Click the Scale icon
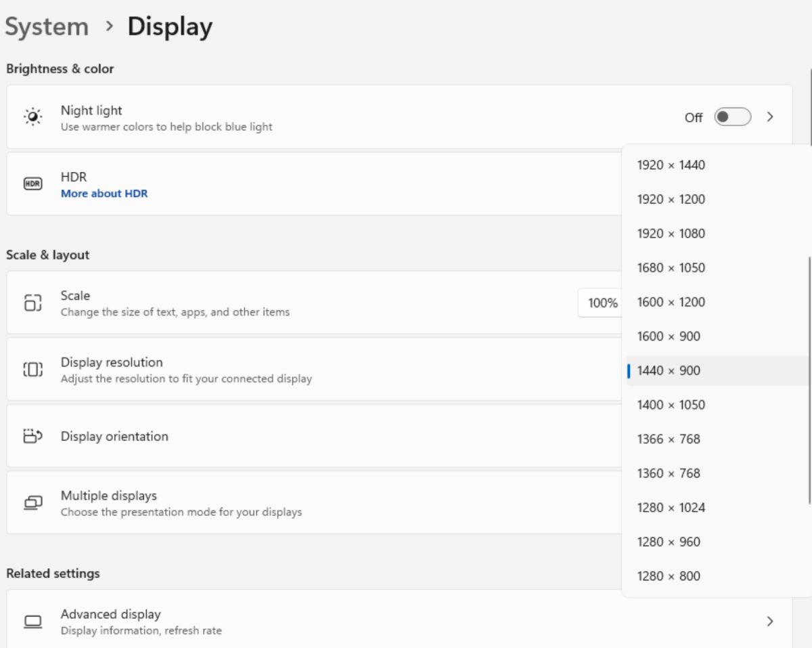812x648 pixels. [32, 303]
